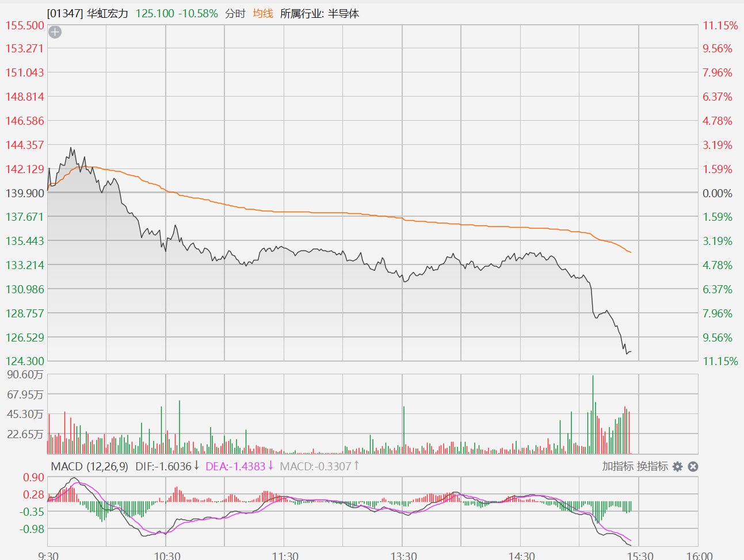
Task: Click the -10.58% change value
Action: [198, 13]
